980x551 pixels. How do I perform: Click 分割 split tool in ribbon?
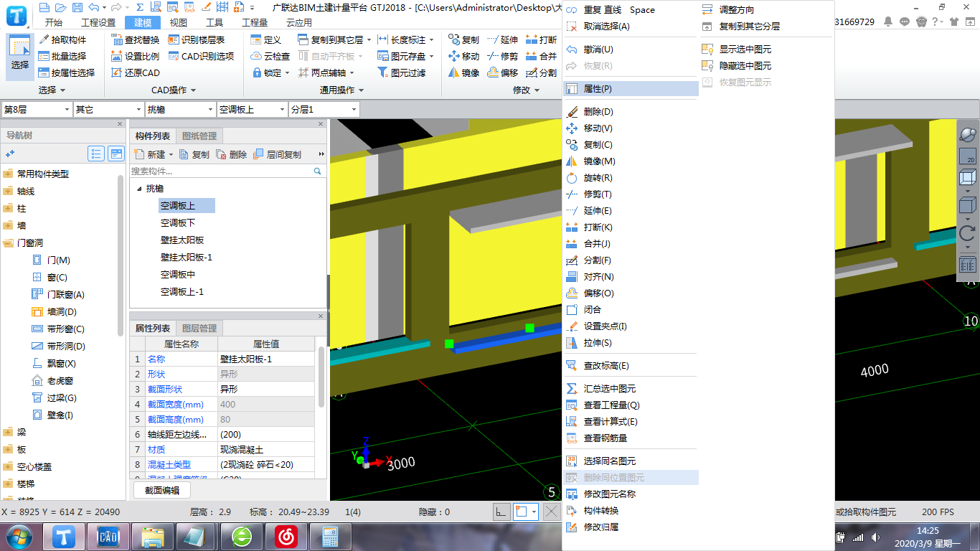tap(541, 72)
